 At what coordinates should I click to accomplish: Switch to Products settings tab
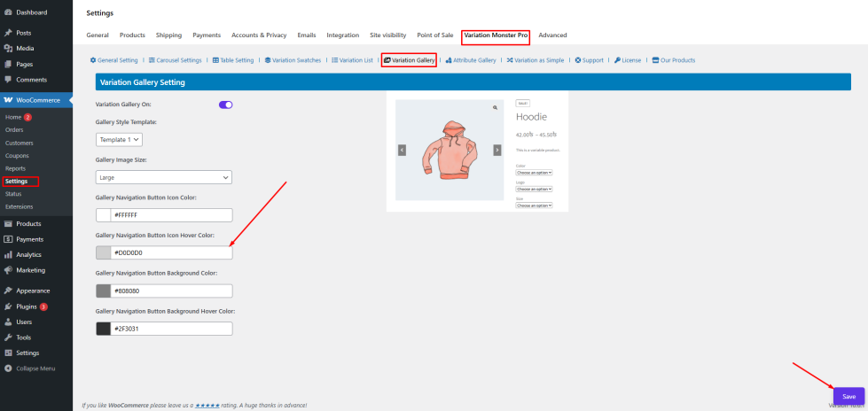pyautogui.click(x=132, y=35)
